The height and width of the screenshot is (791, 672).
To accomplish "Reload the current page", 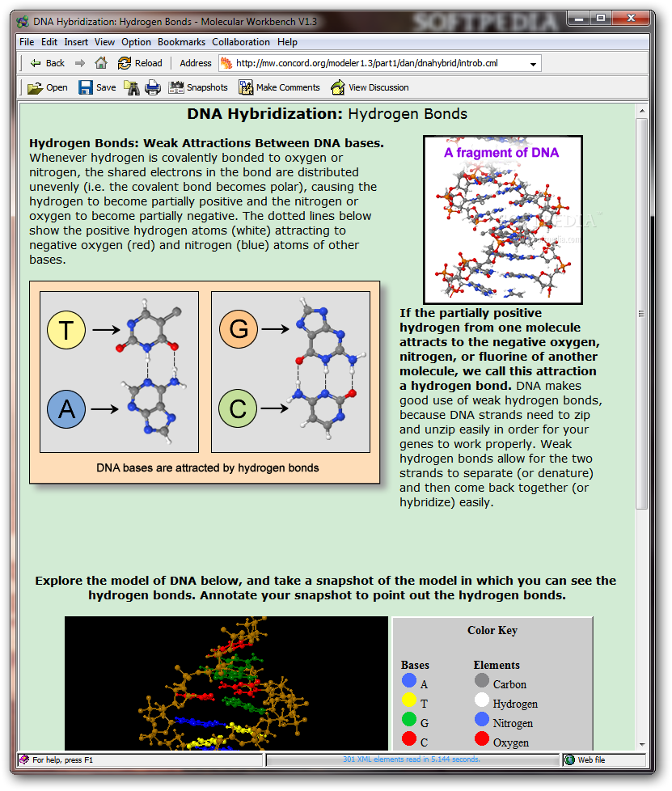I will pos(140,63).
